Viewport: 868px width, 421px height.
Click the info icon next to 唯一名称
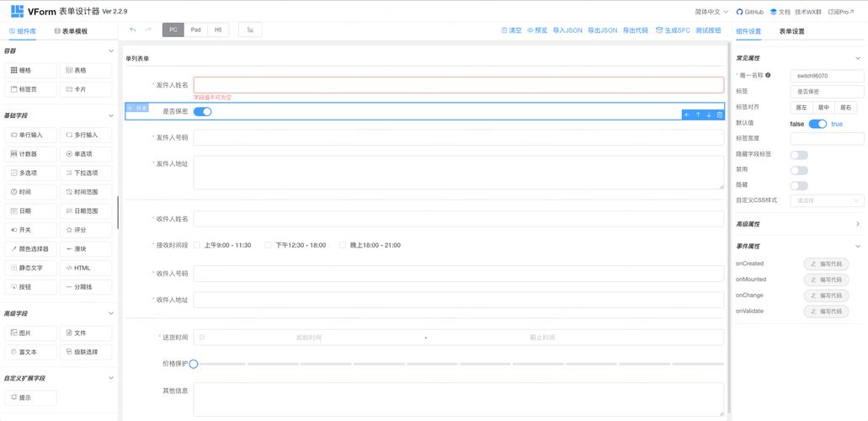(x=768, y=75)
